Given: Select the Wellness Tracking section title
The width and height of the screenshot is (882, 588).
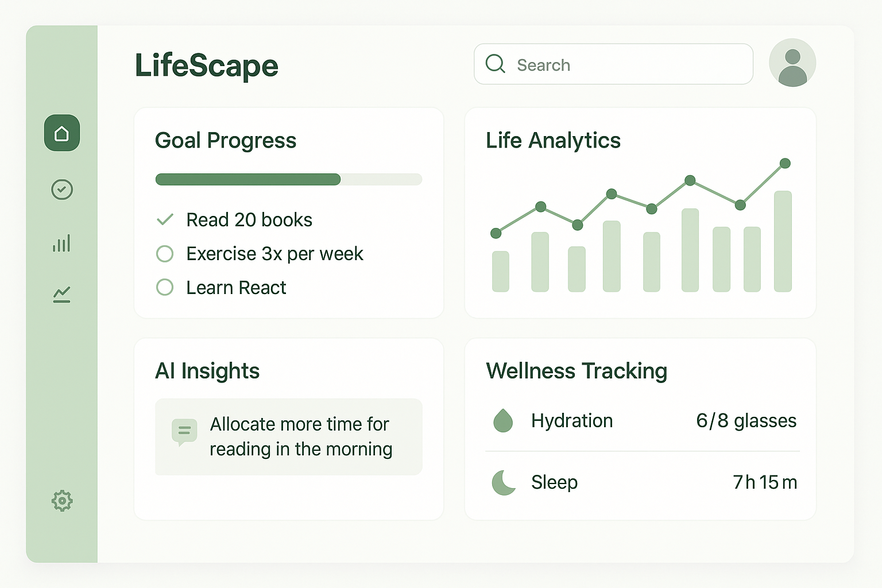Looking at the screenshot, I should (x=577, y=371).
